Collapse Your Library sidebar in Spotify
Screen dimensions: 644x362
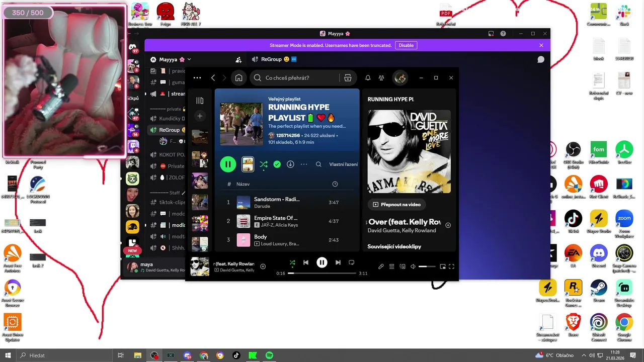click(x=200, y=101)
